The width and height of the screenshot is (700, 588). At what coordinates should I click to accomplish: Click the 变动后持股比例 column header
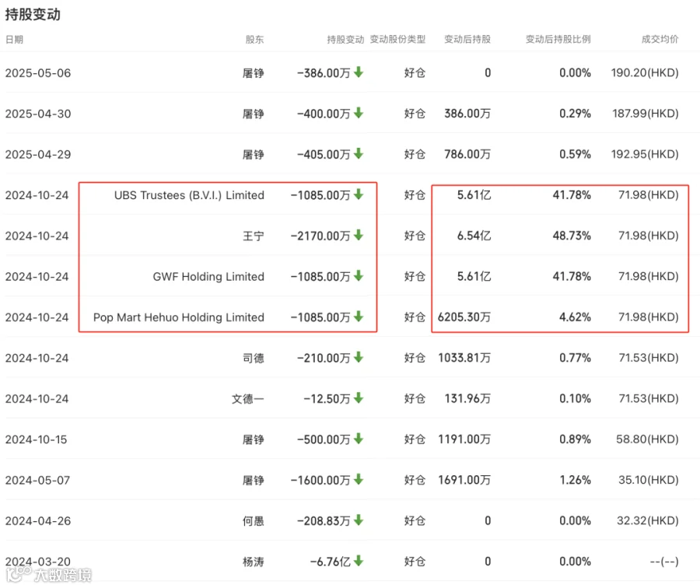point(558,40)
